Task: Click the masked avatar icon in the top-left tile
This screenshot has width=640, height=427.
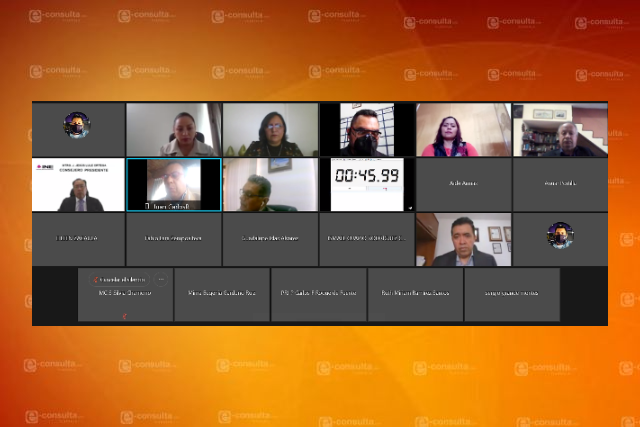Action: [78, 125]
